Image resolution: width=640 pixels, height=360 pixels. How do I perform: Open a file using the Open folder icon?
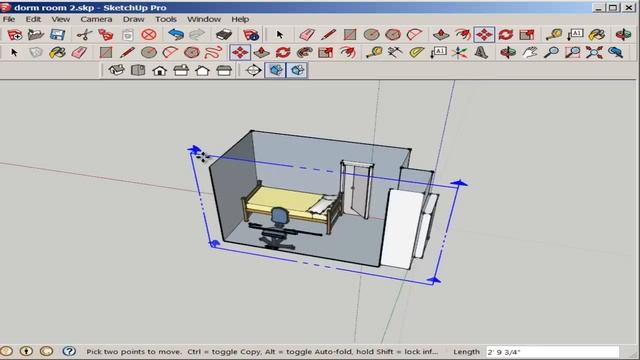36,35
